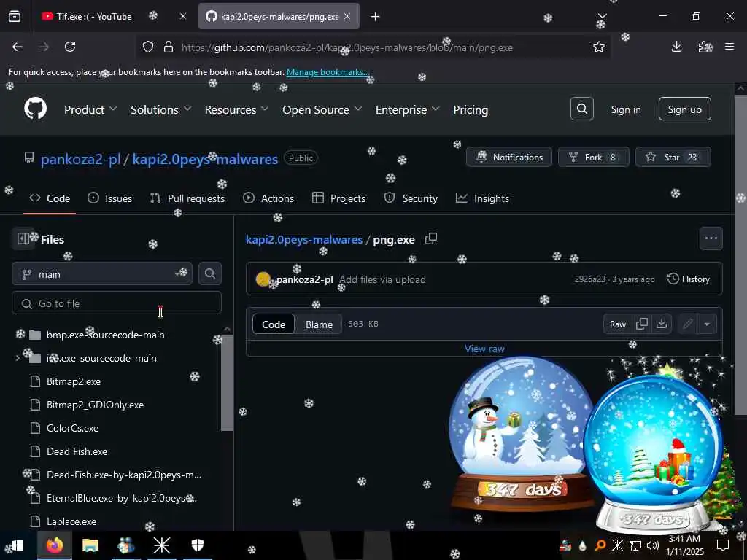
Task: Click Manage bookmarks link
Action: pyautogui.click(x=328, y=72)
